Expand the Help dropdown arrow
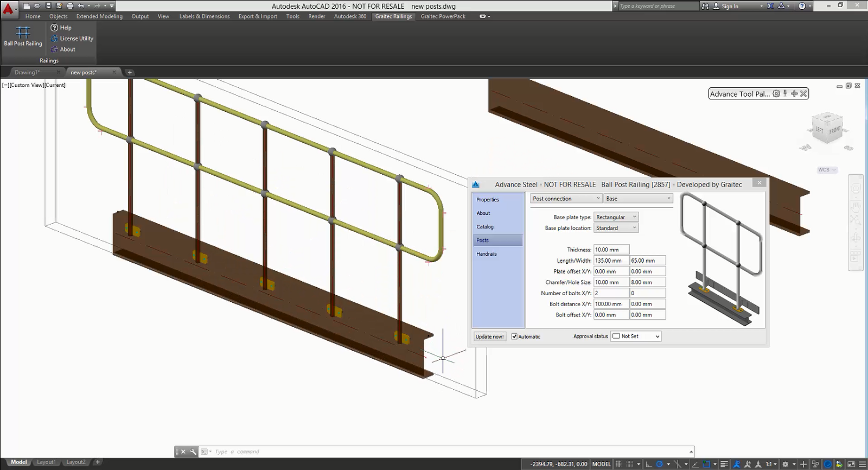Image resolution: width=868 pixels, height=470 pixels. tap(809, 7)
